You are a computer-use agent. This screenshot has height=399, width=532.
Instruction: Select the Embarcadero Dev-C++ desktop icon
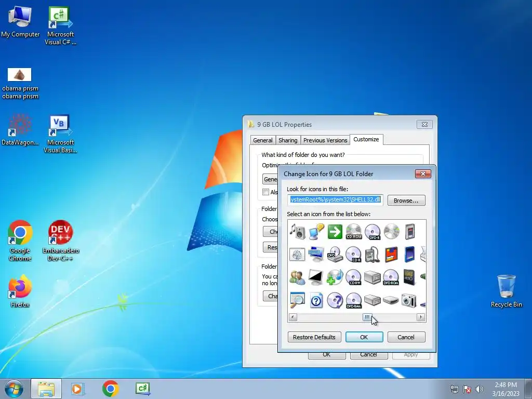click(61, 241)
